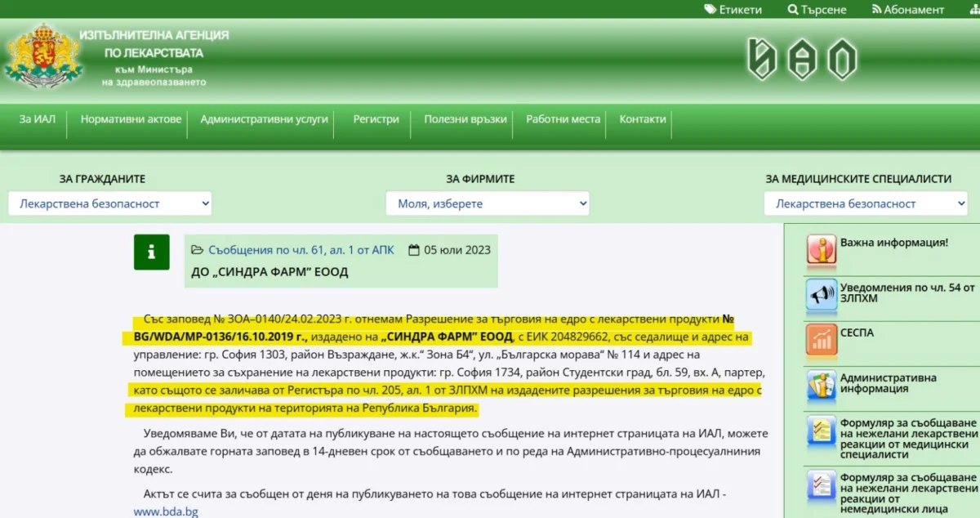Open the Административни услуги menu

pyautogui.click(x=265, y=119)
